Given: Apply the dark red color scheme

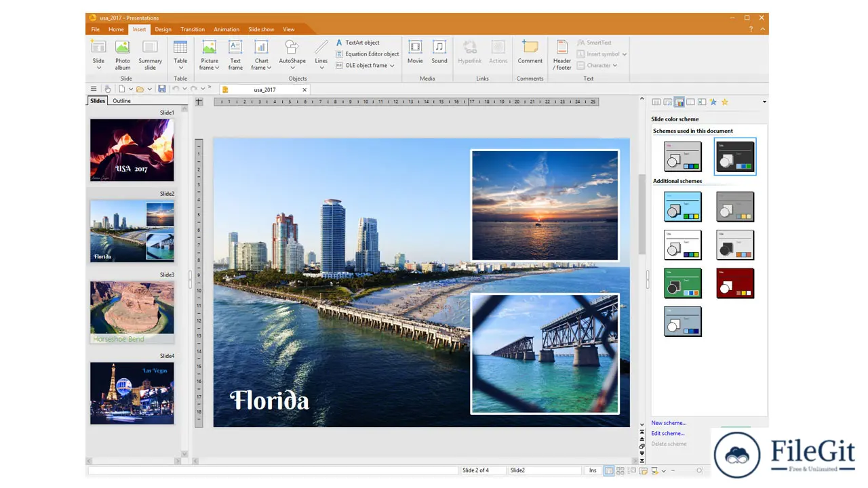Looking at the screenshot, I should coord(735,283).
